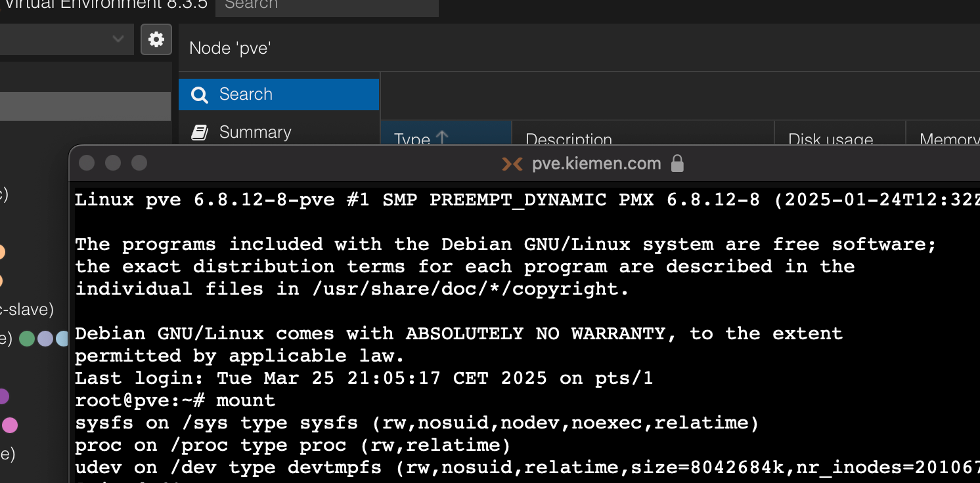This screenshot has height=483, width=980.
Task: Zoom the terminal window with third button
Action: pyautogui.click(x=139, y=163)
